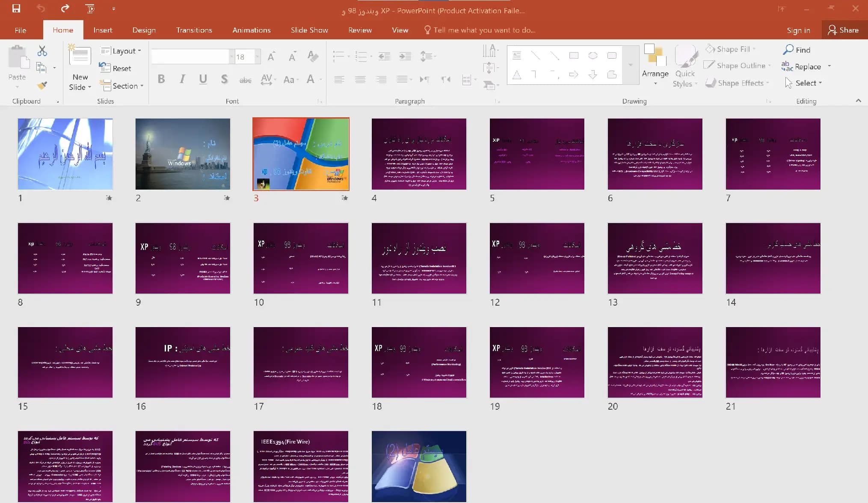Toggle Strikethrough formatting

(x=245, y=80)
